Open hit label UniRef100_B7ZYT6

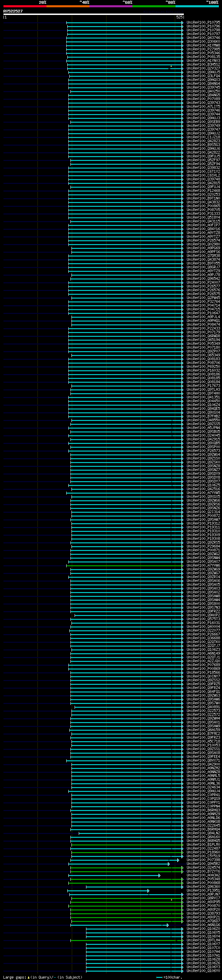[203, 871]
